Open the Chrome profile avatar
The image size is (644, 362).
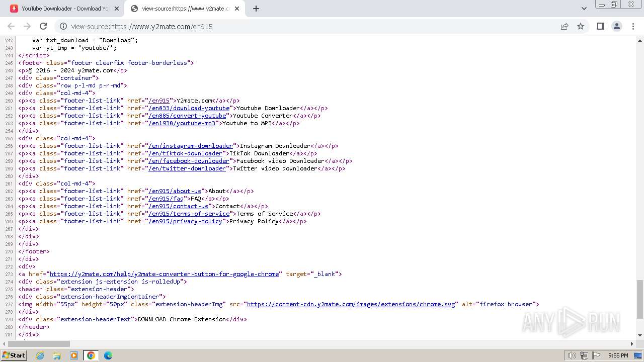point(616,26)
